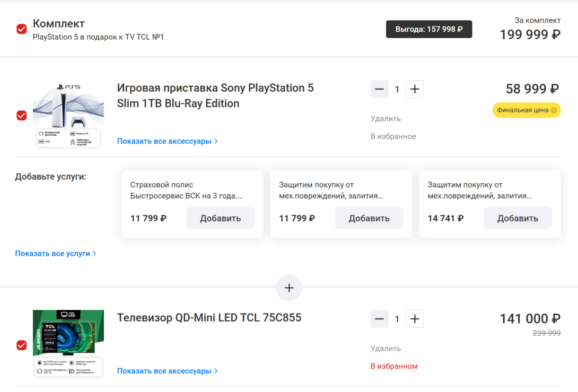578x392 pixels.
Task: Expand all accessories for the TCL television
Action: coord(167,371)
